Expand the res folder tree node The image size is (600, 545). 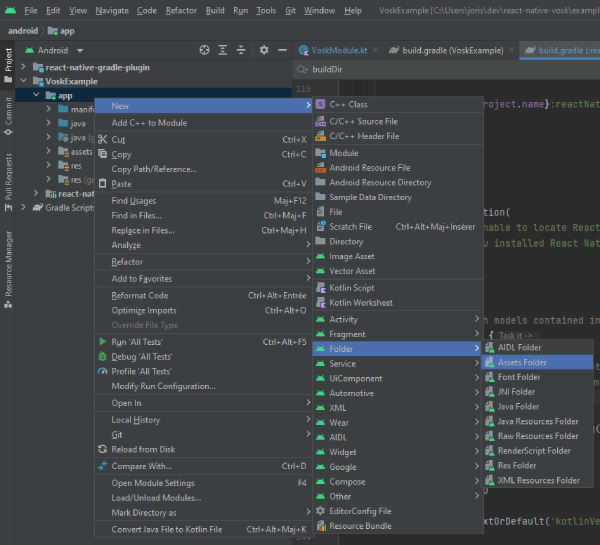49,165
